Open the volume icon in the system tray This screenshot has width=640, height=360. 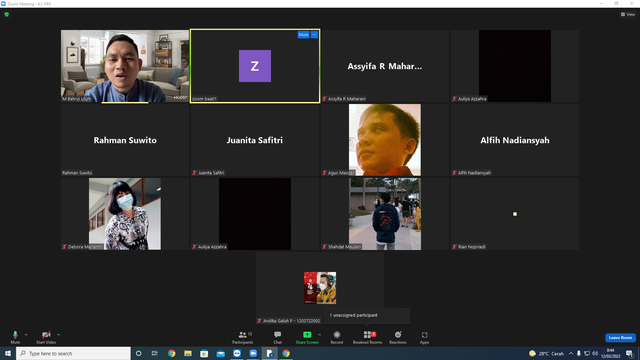pos(595,353)
